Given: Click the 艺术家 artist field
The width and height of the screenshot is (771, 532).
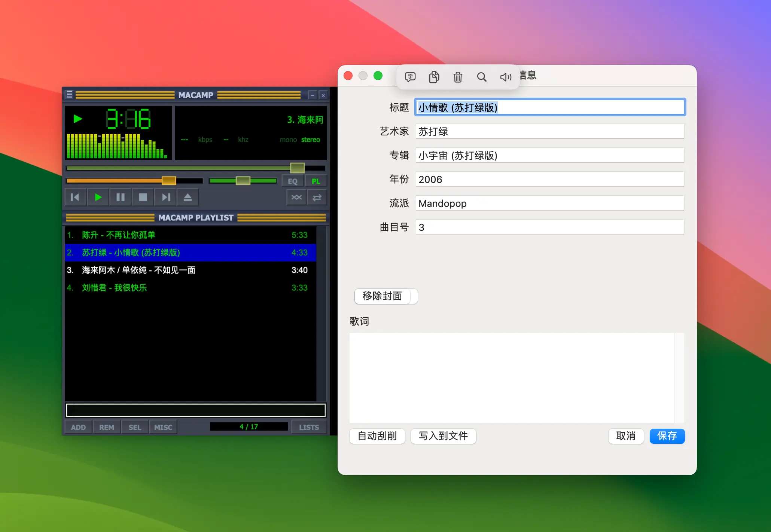Looking at the screenshot, I should tap(550, 131).
